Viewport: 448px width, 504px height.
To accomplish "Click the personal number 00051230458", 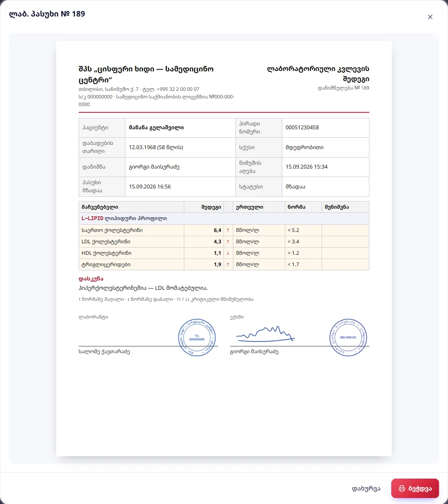I will click(x=302, y=128).
